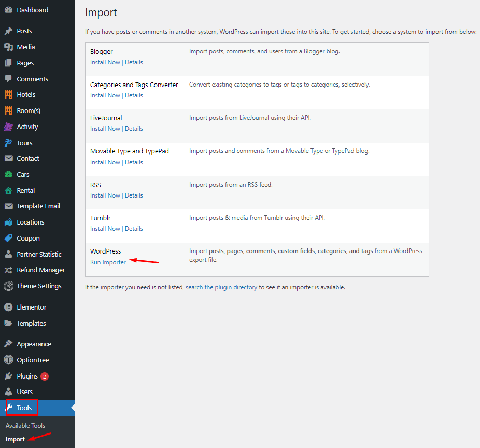The image size is (480, 448).
Task: Click the Media icon in sidebar
Action: coord(9,47)
